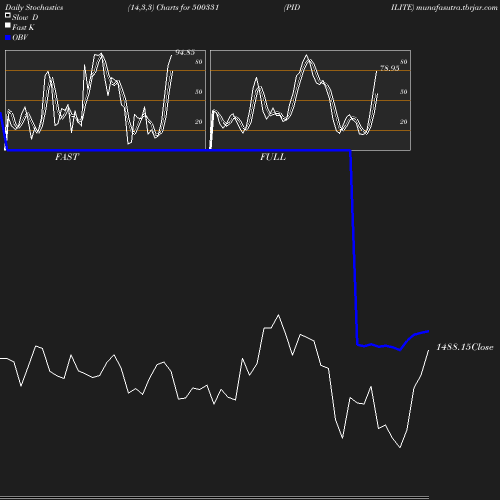Click the 78.95 value in FULL chart
This screenshot has height=500, width=500.
pos(390,68)
